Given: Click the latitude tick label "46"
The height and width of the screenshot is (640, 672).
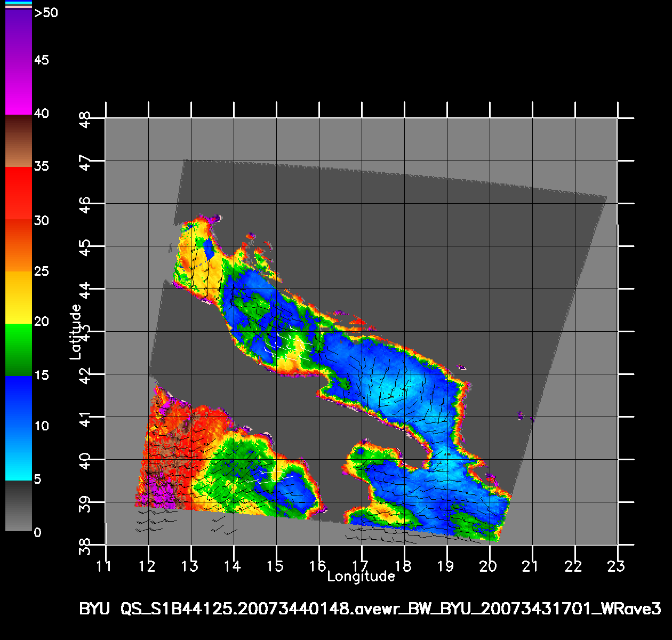Looking at the screenshot, I should coord(85,205).
